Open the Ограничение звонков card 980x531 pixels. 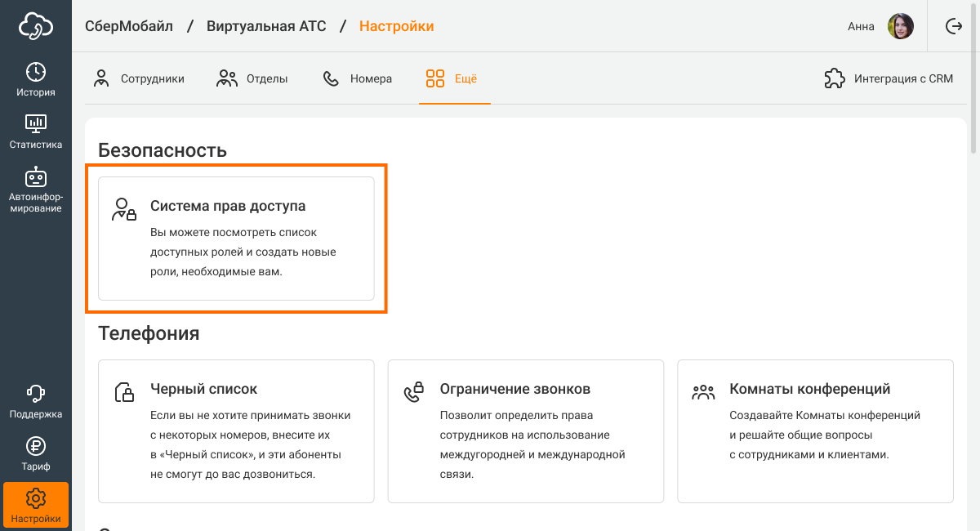pos(525,431)
